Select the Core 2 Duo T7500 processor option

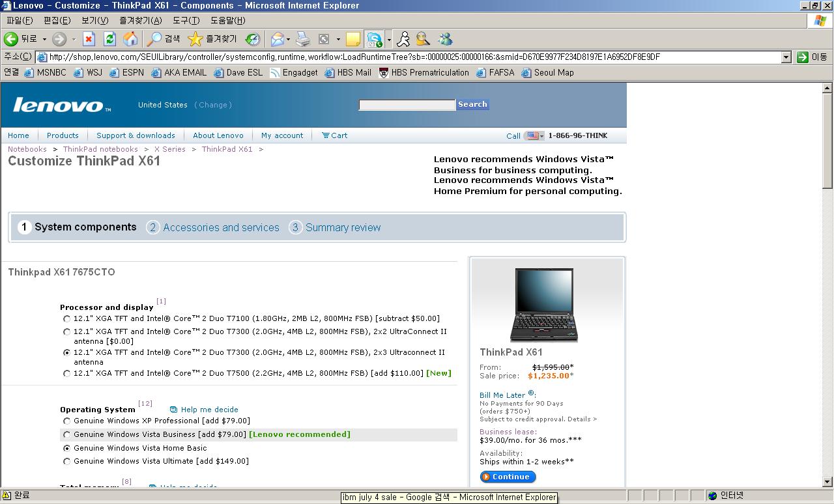pyautogui.click(x=66, y=374)
